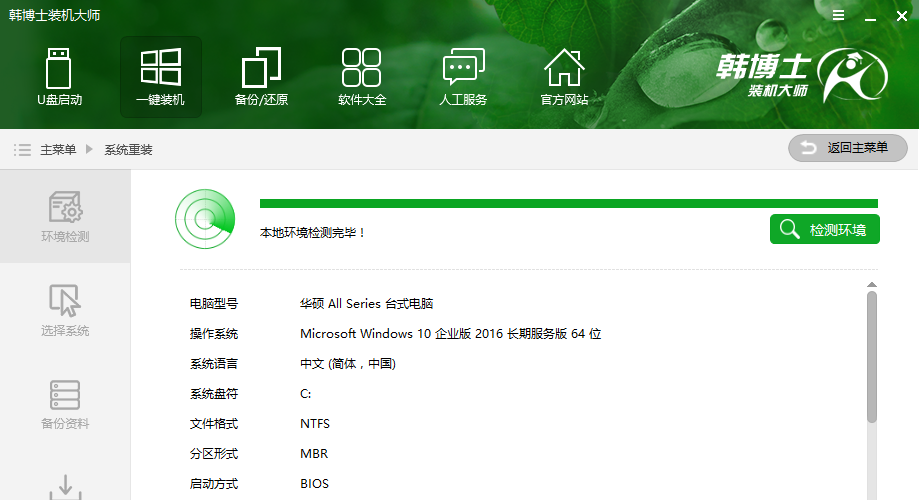Click the Microsoft Windows 10 企业版 value

(451, 334)
